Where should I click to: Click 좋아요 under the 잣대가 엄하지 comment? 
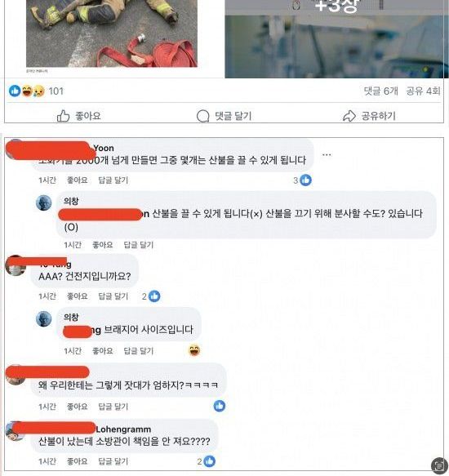pos(77,407)
